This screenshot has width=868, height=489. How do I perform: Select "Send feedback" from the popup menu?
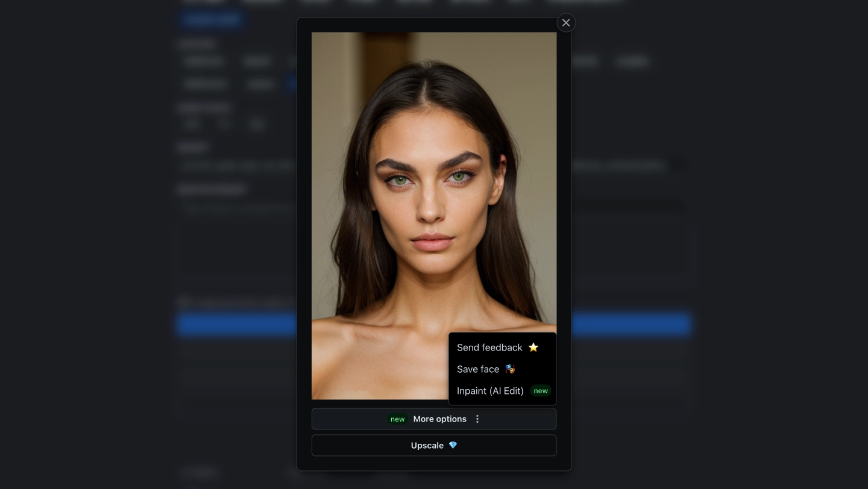coord(489,347)
